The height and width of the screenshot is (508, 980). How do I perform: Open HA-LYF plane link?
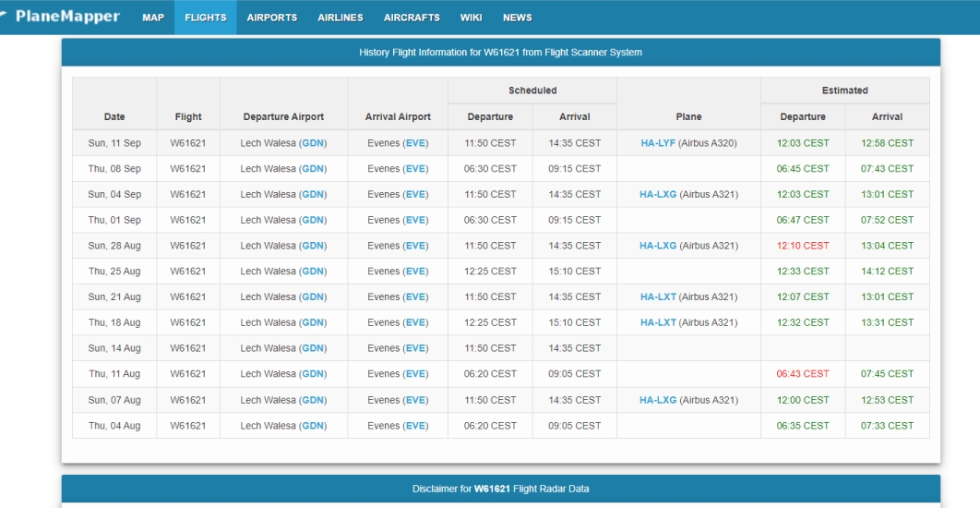click(658, 143)
